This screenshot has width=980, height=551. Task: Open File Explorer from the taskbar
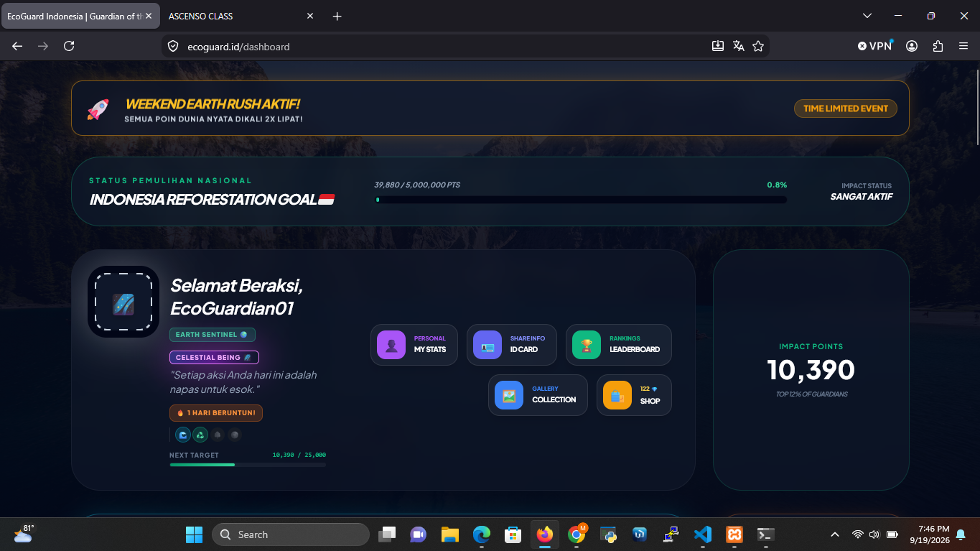450,534
